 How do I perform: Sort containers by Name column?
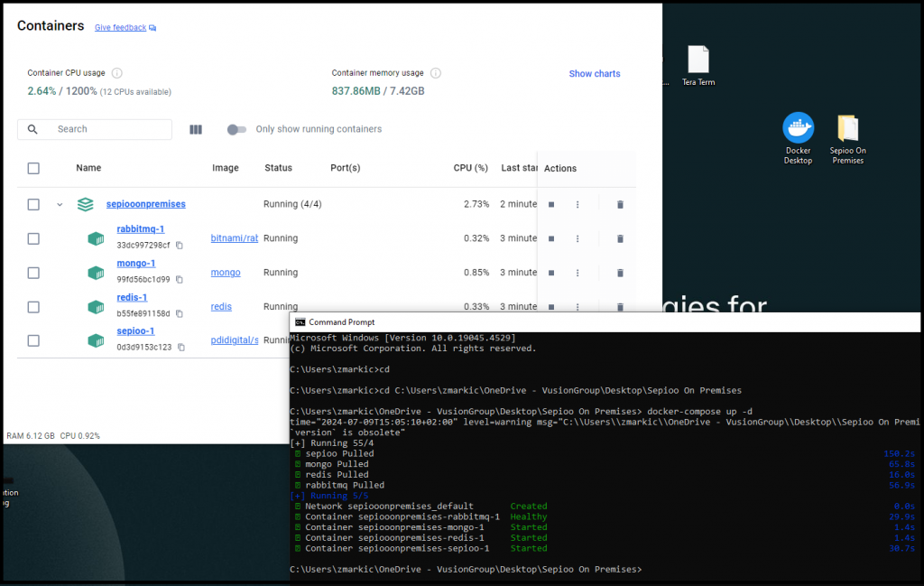point(88,168)
